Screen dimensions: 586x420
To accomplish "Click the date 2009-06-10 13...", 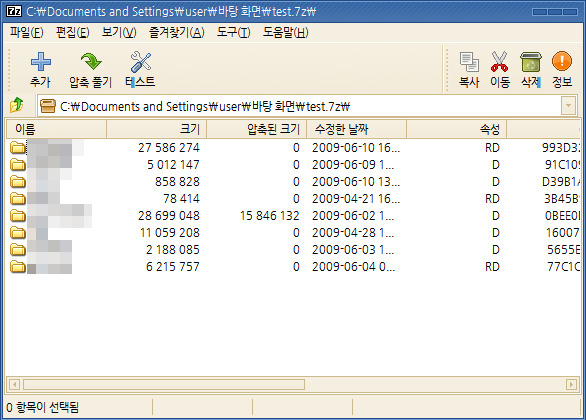I will pyautogui.click(x=356, y=182).
